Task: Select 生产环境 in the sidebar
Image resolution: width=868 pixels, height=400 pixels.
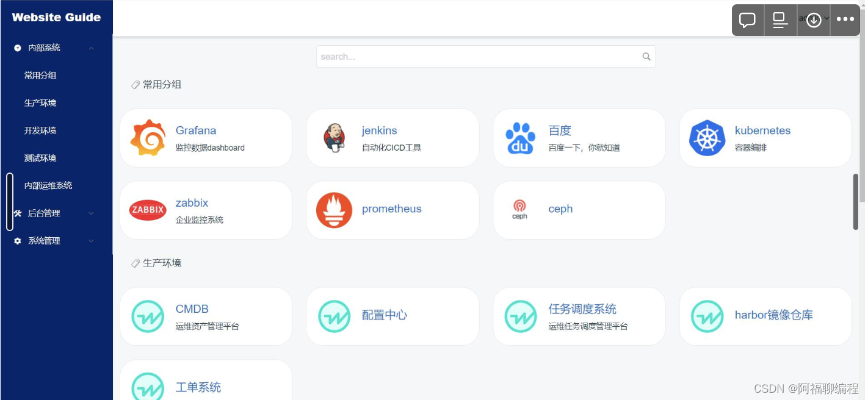Action: tap(40, 103)
